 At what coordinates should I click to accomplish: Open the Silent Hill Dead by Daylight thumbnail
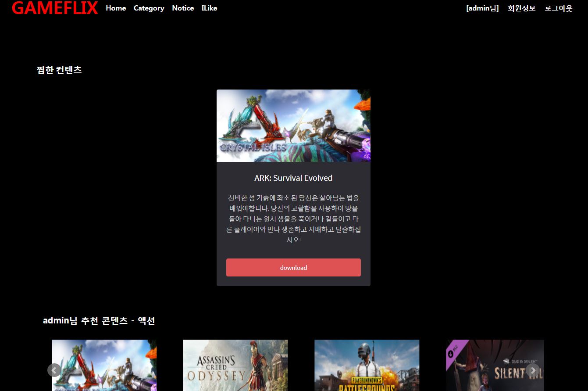[x=495, y=365]
